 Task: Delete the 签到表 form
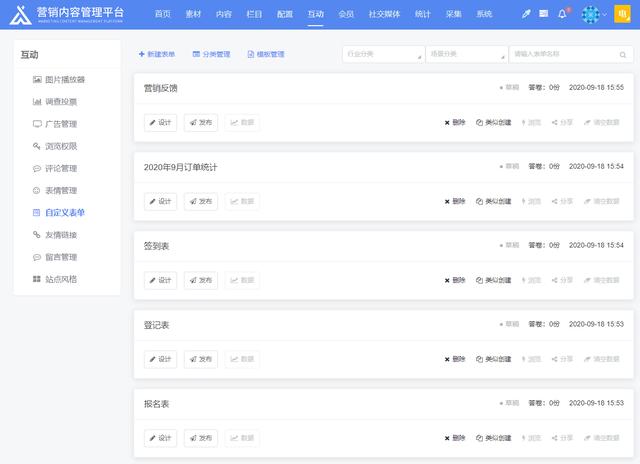455,280
